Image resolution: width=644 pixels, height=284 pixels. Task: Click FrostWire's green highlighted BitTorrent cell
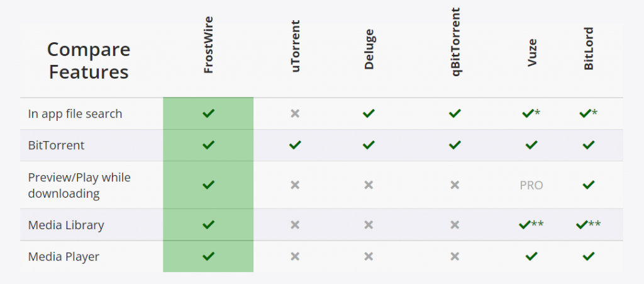coord(208,145)
